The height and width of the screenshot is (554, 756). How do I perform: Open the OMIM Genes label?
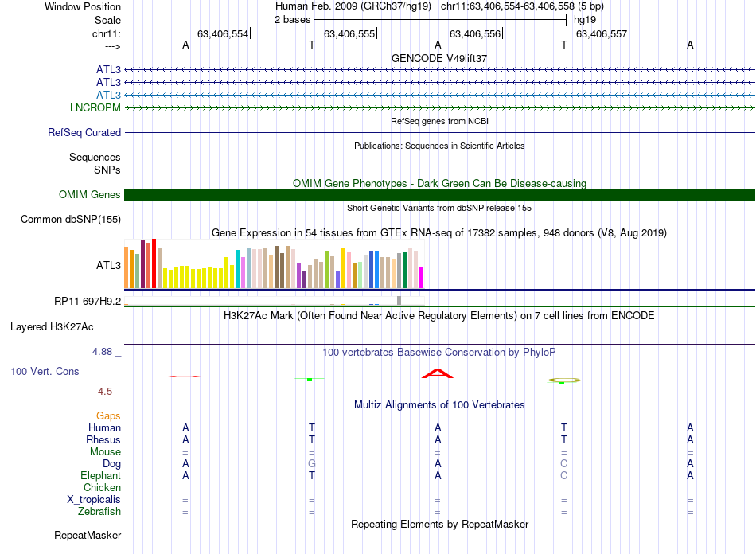[89, 194]
